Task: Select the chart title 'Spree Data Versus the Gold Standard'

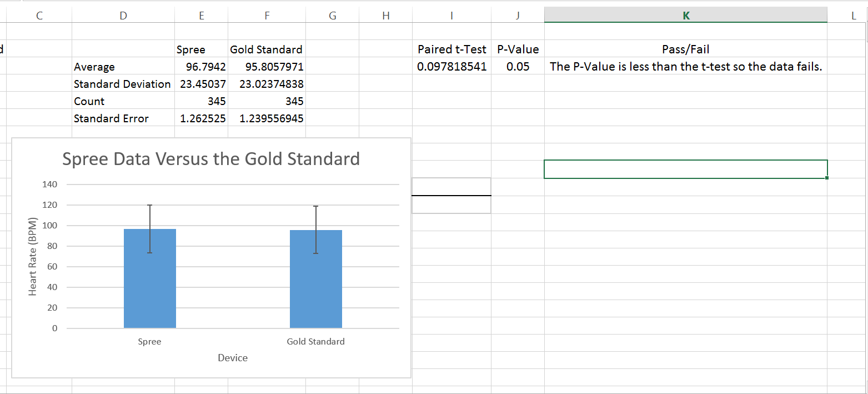Action: [x=211, y=159]
